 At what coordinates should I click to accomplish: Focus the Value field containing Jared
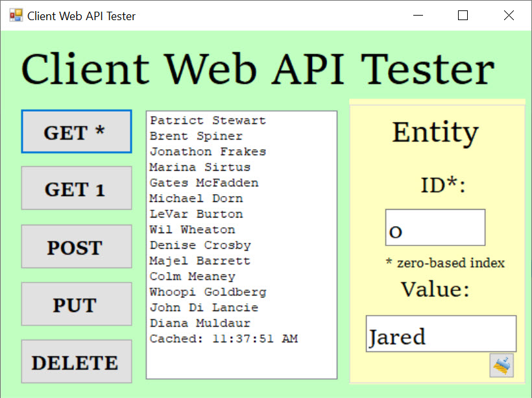(x=441, y=334)
